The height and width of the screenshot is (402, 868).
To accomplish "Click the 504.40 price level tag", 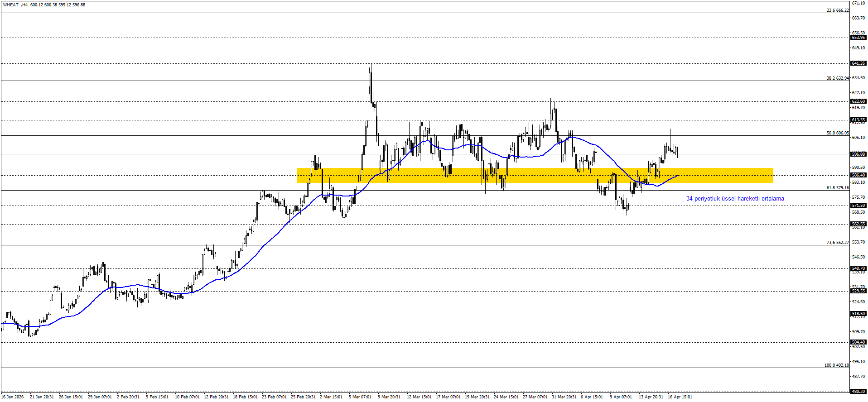I will (x=858, y=342).
